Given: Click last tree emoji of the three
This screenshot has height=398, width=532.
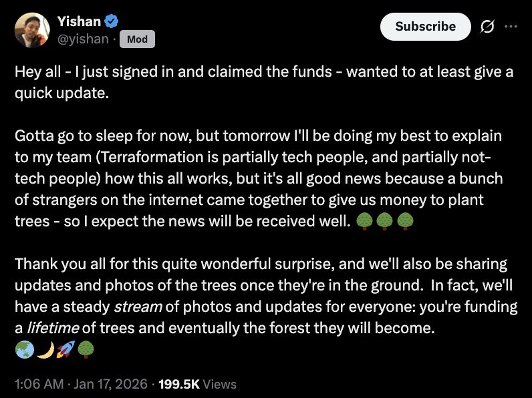Looking at the screenshot, I should click(x=406, y=220).
